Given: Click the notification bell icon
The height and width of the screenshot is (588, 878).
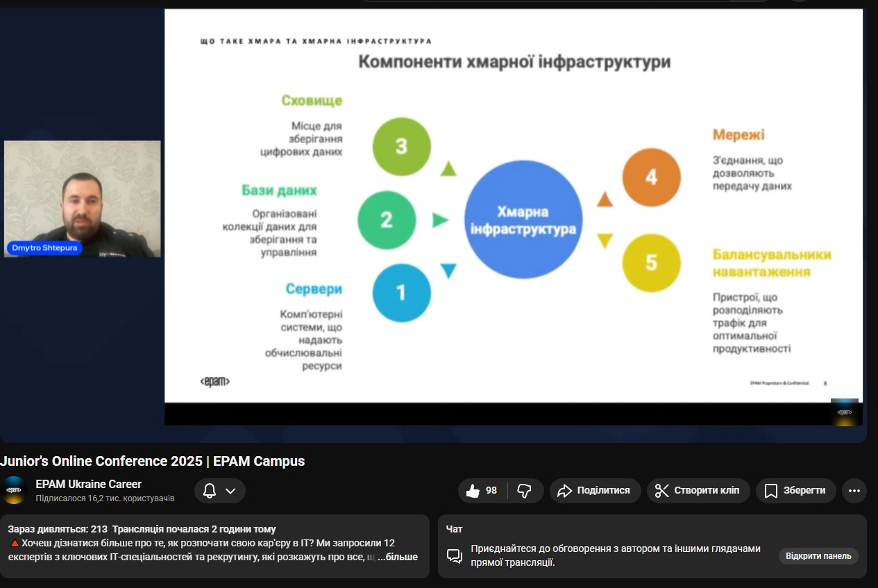Looking at the screenshot, I should (x=210, y=491).
